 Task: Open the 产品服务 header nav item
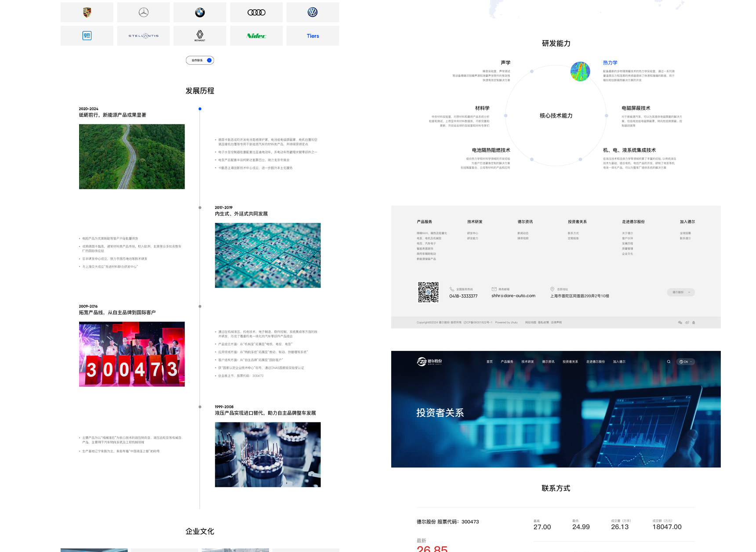coord(507,362)
